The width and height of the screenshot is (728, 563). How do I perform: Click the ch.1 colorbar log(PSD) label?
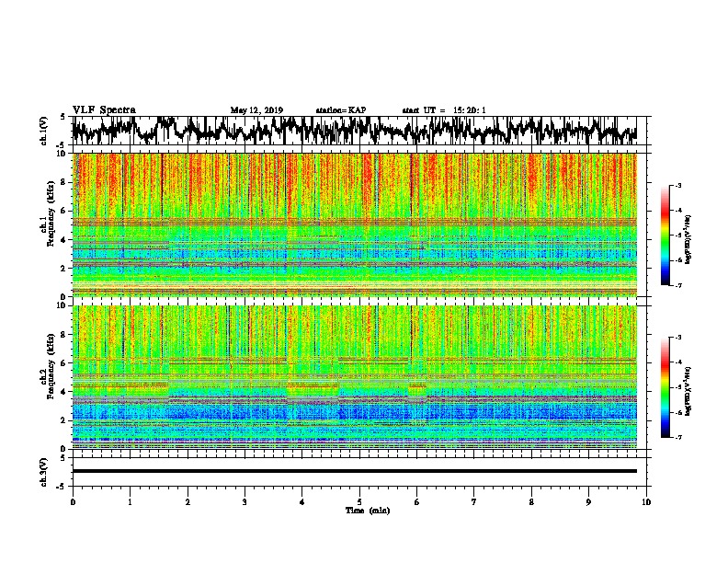point(688,239)
